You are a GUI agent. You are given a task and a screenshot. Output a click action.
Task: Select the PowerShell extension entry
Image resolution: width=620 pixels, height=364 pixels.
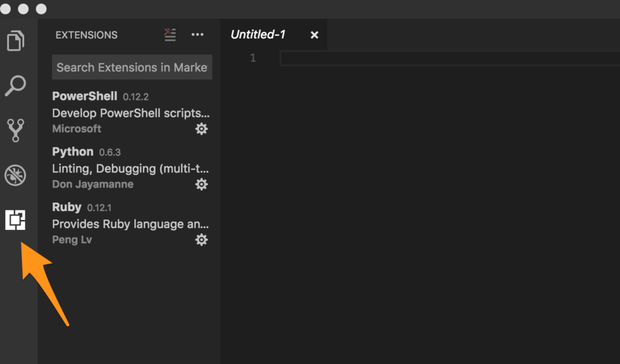tap(121, 112)
